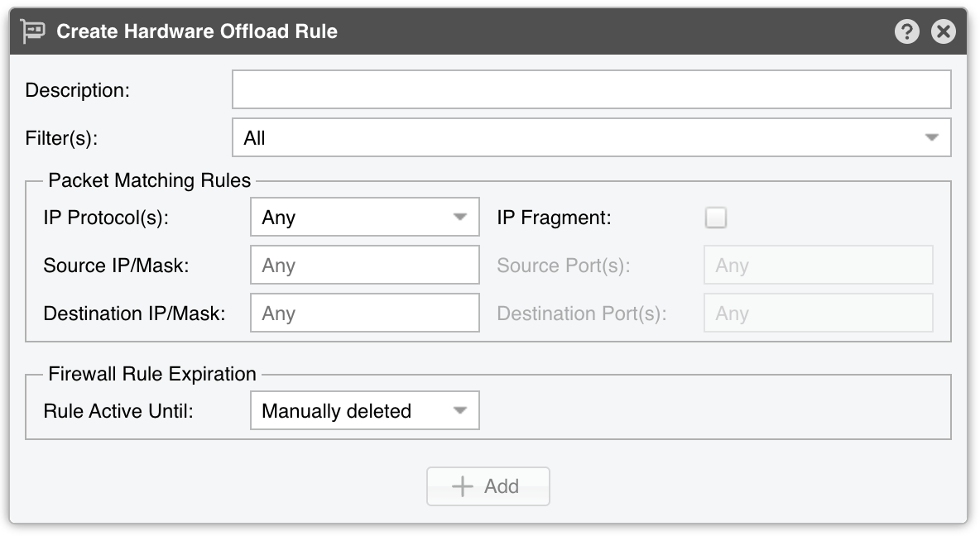Open the Filter(s) dropdown showing All

(x=591, y=137)
